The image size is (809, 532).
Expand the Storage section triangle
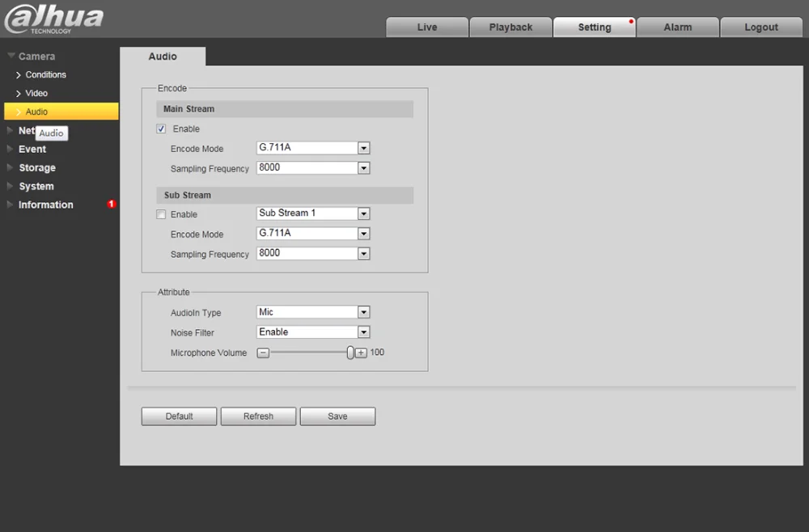[x=10, y=167]
